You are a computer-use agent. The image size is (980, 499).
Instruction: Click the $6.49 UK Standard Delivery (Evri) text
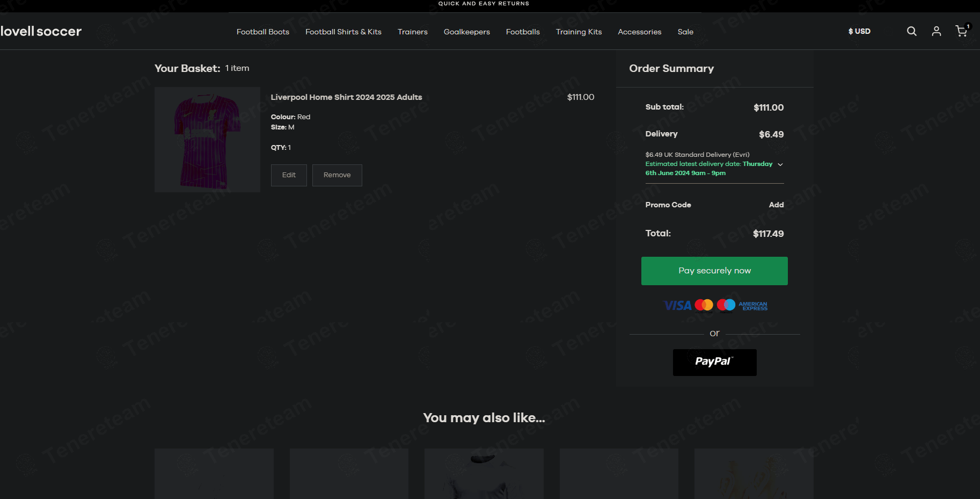(x=697, y=155)
